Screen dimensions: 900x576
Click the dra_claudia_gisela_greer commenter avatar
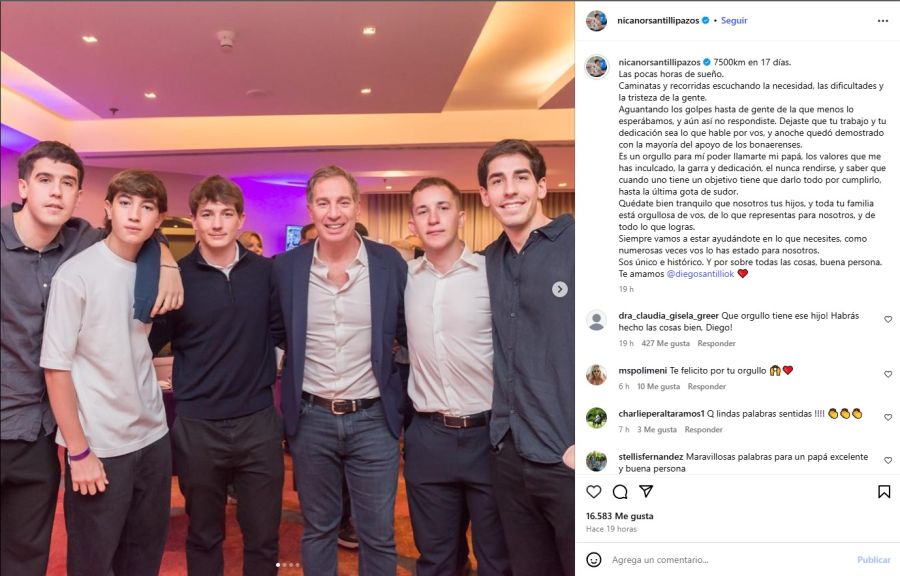coord(596,320)
